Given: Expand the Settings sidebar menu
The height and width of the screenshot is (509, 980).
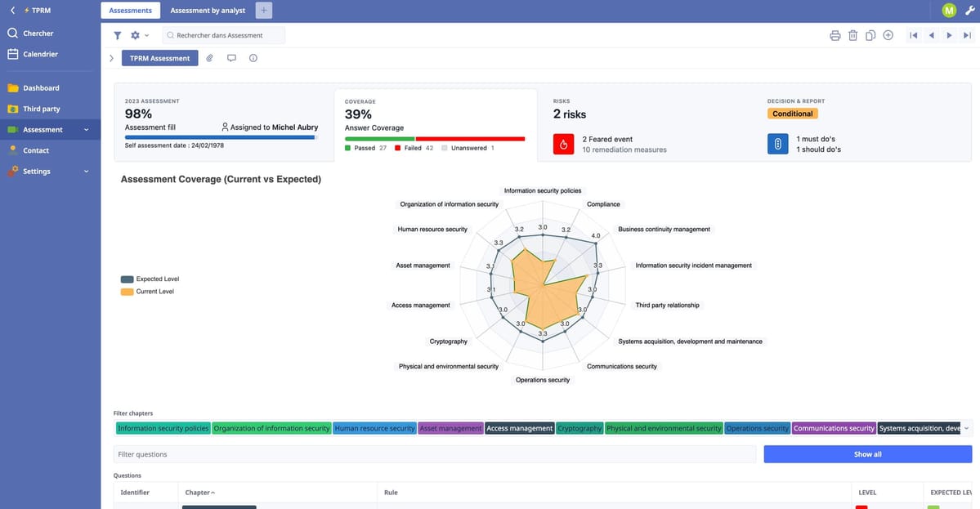Looking at the screenshot, I should [86, 172].
